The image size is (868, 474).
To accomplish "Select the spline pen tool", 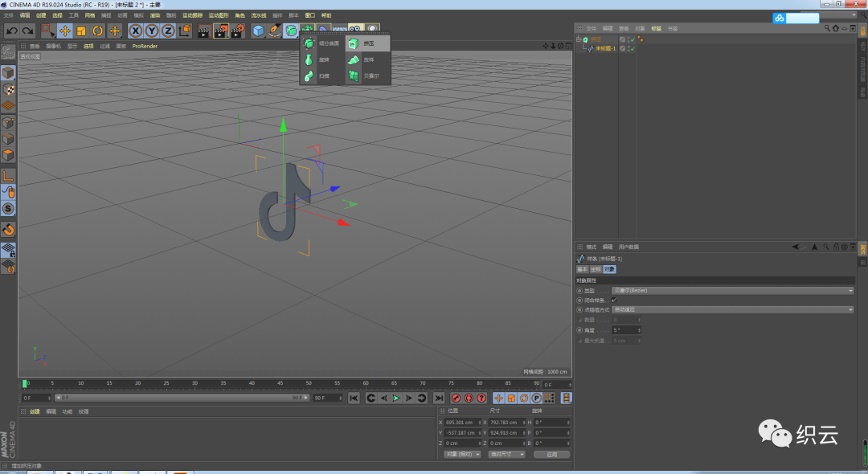I will (275, 31).
